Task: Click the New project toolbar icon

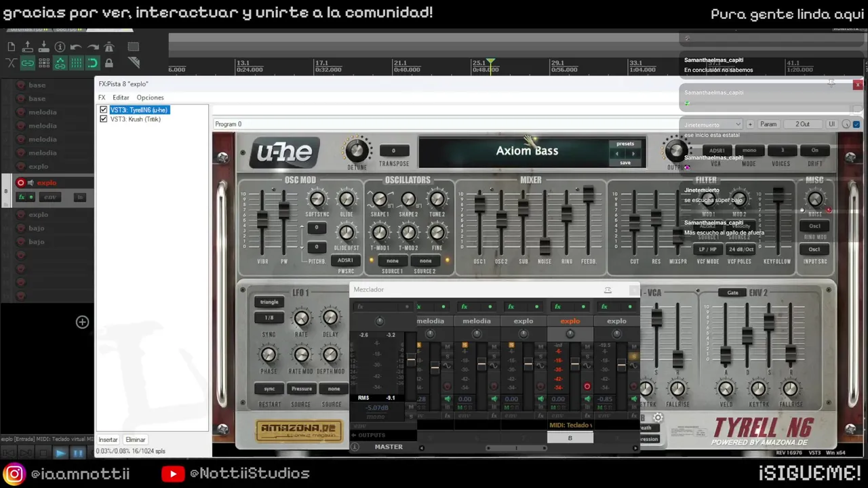Action: (x=11, y=47)
